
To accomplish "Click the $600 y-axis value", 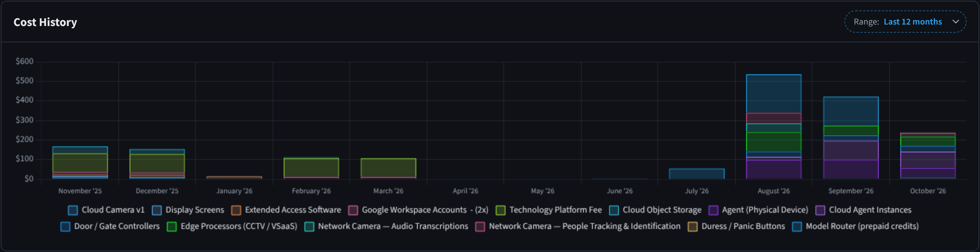I will coord(25,61).
